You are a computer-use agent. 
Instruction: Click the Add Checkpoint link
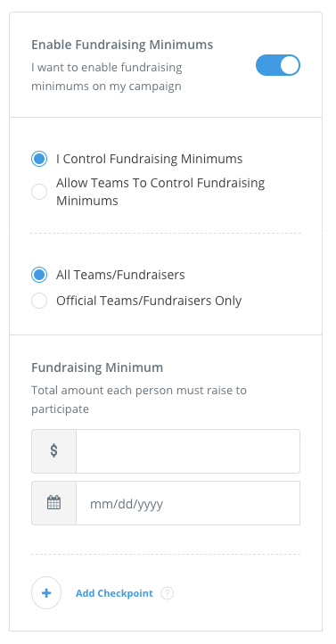point(114,593)
